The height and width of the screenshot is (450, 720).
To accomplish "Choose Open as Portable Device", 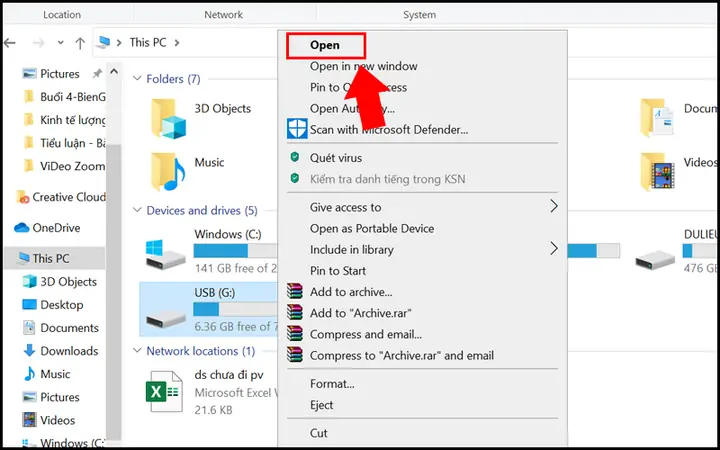I will [x=372, y=229].
